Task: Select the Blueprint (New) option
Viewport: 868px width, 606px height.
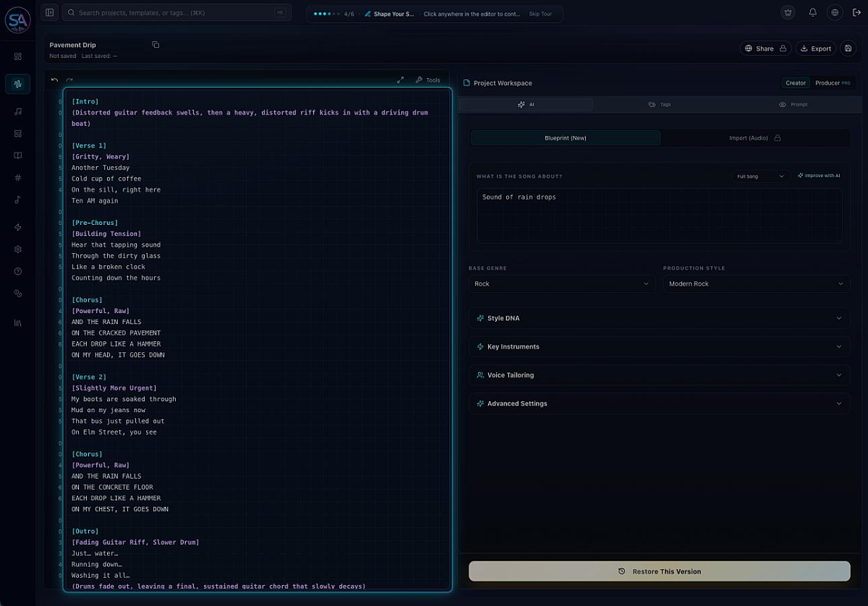Action: [566, 138]
